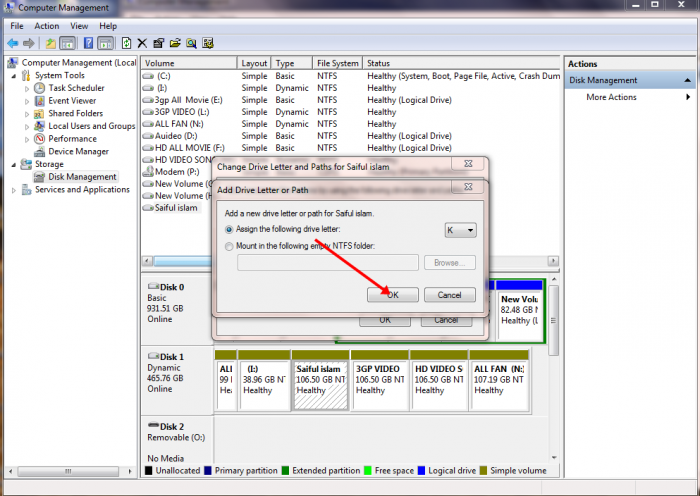Image resolution: width=700 pixels, height=496 pixels.
Task: Click the volume list right scroll arrow
Action: point(554,261)
